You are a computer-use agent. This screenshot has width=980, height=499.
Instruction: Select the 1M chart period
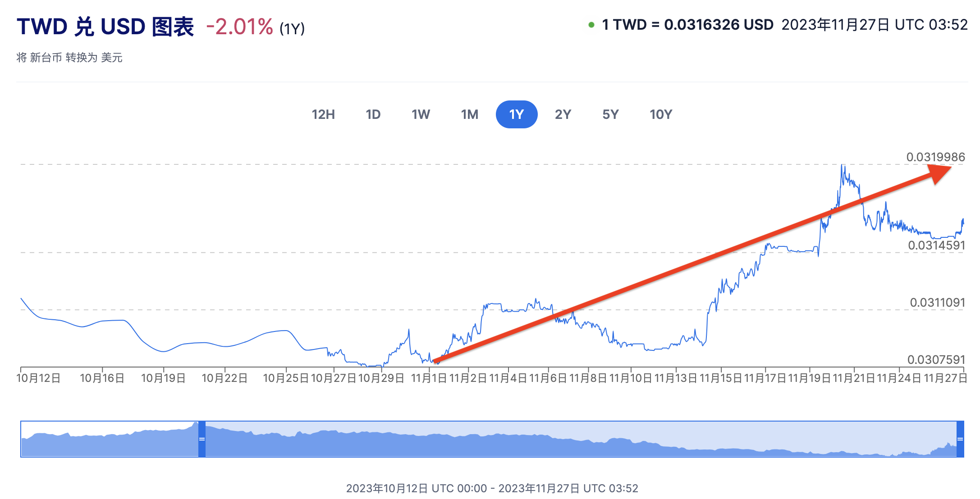tap(469, 114)
